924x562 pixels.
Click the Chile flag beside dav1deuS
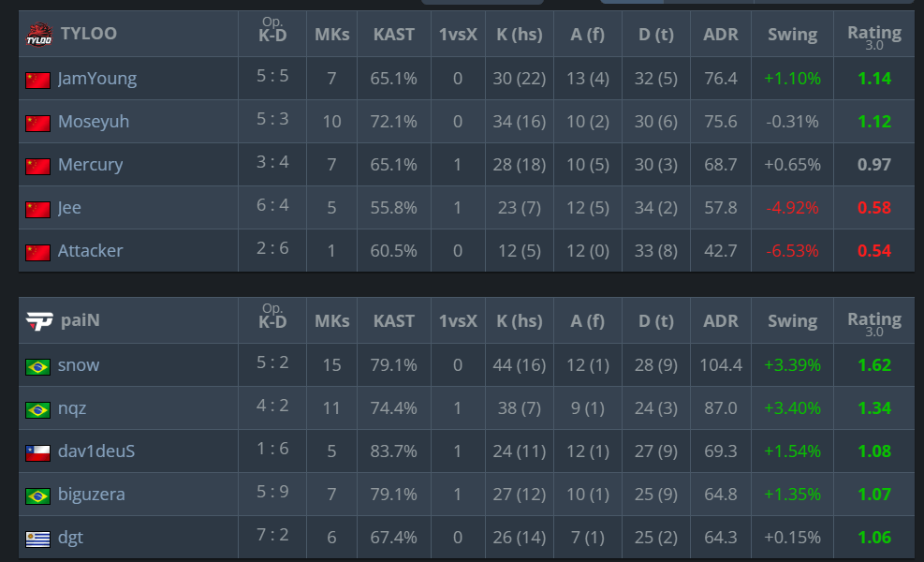[37, 453]
